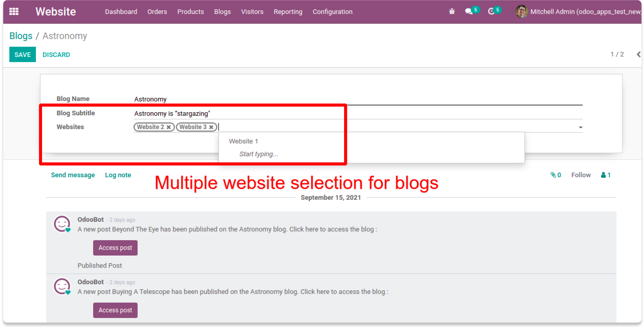Open the Blogs menu
This screenshot has width=644, height=328.
coord(222,12)
